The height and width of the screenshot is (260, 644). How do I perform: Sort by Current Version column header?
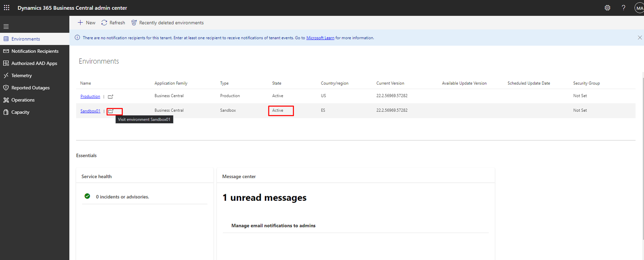click(390, 83)
